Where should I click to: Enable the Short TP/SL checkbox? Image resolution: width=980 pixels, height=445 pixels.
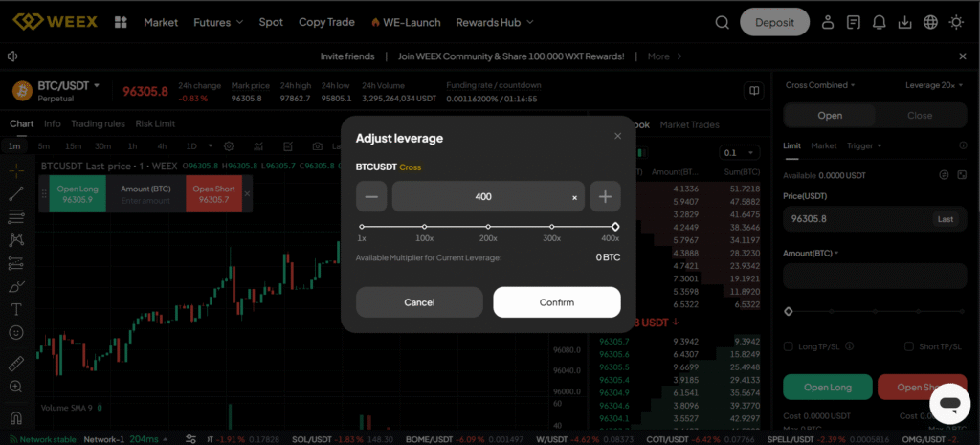pos(909,346)
